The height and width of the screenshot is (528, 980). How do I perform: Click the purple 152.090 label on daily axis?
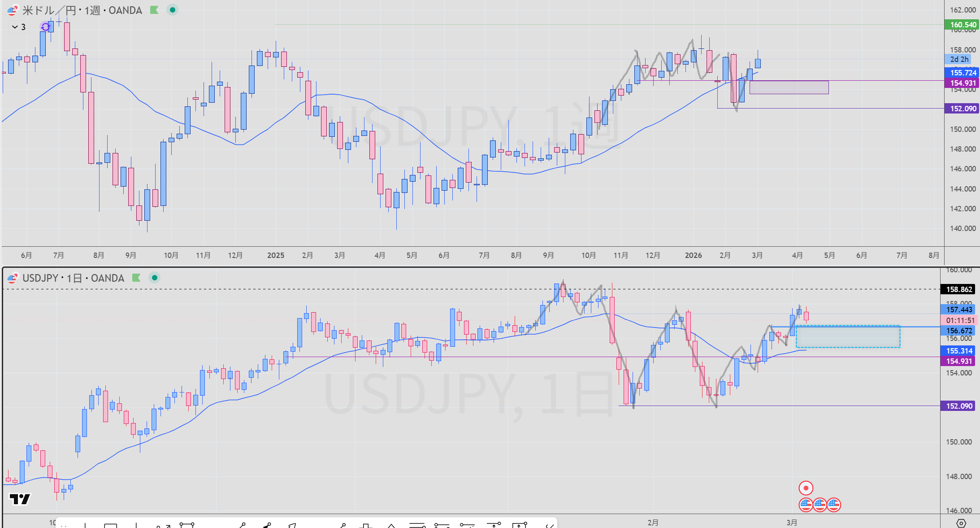[958, 406]
